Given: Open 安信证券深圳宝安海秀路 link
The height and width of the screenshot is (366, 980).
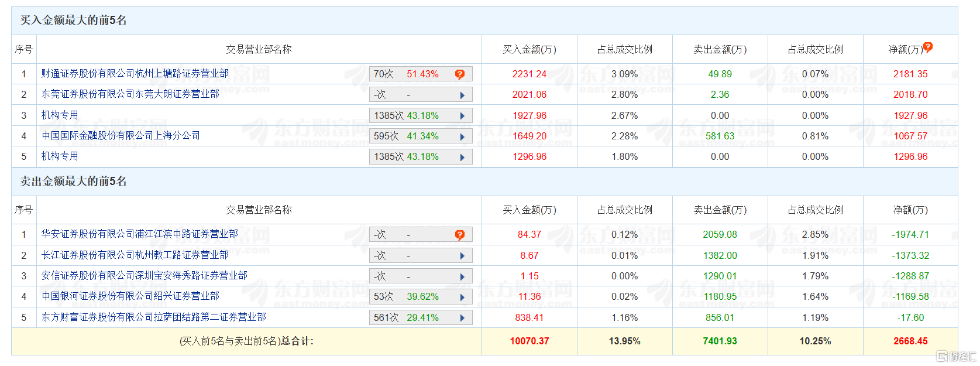Looking at the screenshot, I should (144, 275).
